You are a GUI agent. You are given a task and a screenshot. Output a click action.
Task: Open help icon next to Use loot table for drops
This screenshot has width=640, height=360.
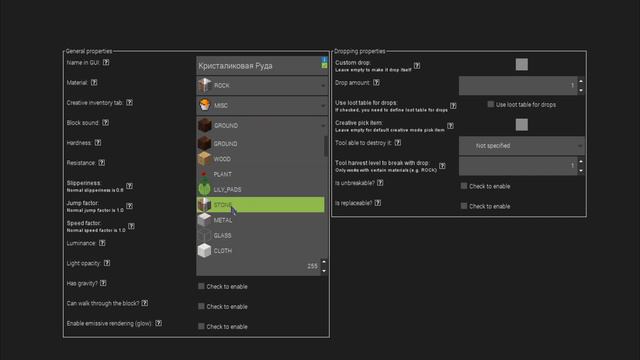[453, 106]
